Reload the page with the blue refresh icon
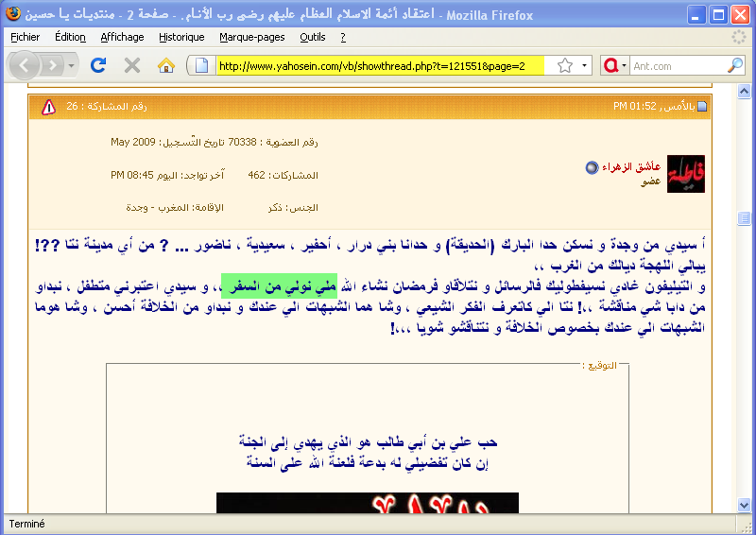 click(x=98, y=65)
